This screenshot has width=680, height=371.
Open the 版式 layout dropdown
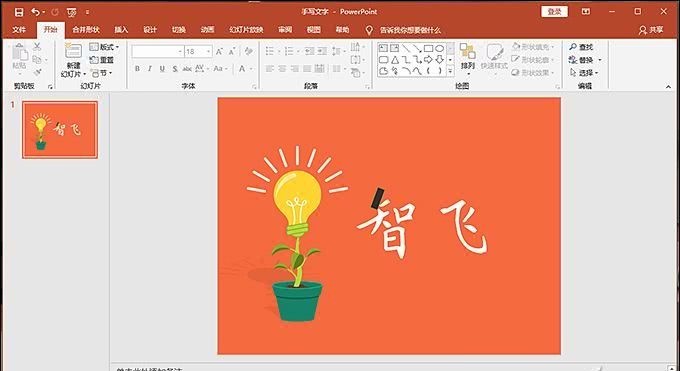coord(104,47)
